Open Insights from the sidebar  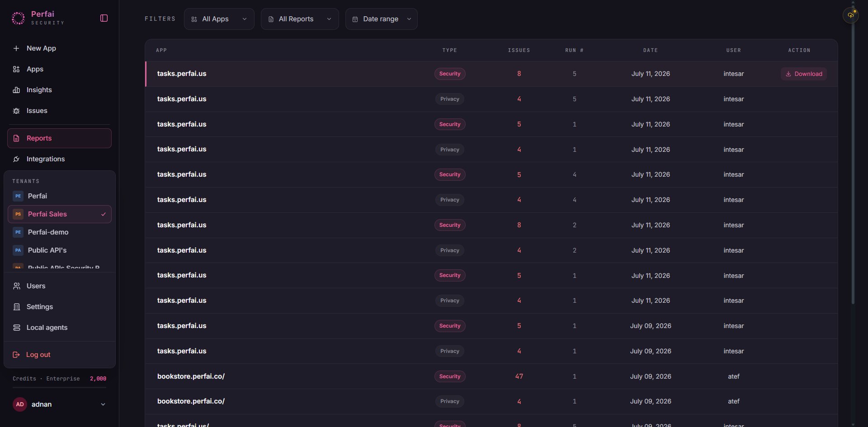[59, 90]
